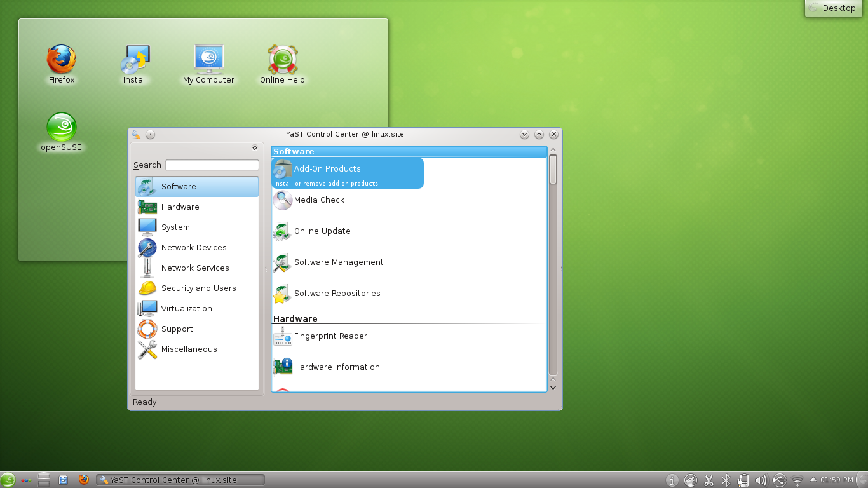Open the Desktop toolbox button
The height and width of the screenshot is (488, 868).
click(833, 8)
